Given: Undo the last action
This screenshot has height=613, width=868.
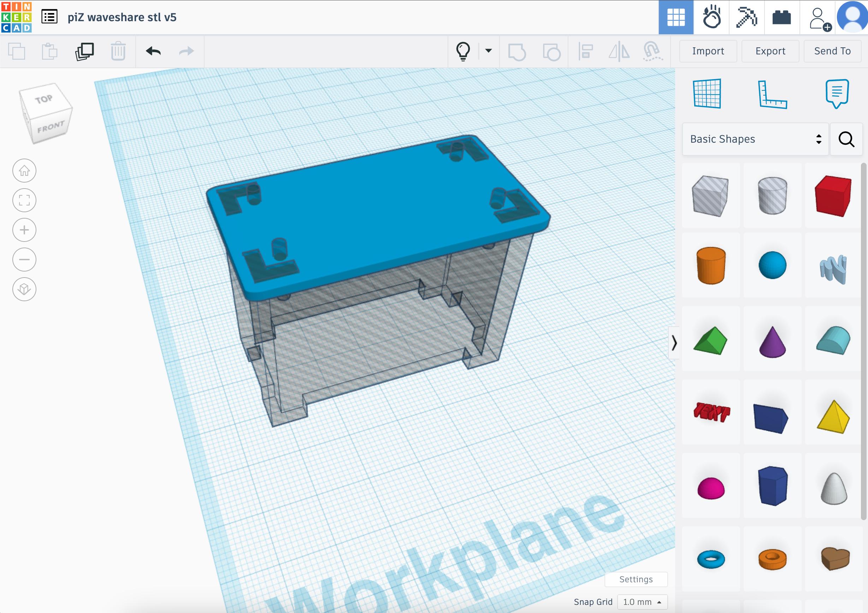Looking at the screenshot, I should coord(153,51).
